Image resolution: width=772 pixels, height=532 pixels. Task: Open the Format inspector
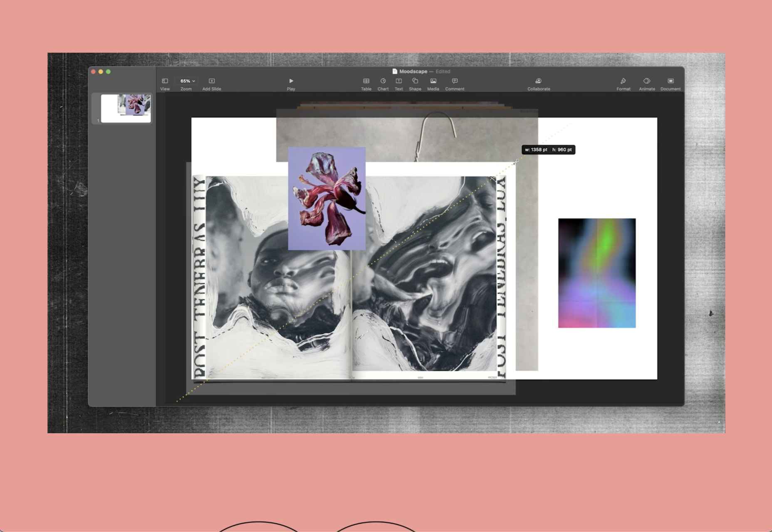(623, 84)
